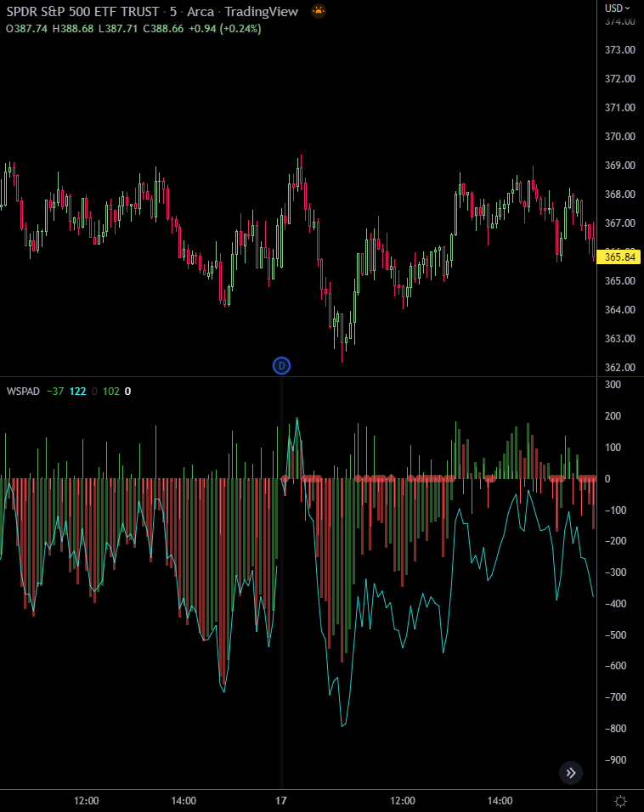
Task: Click the open price O387.74 text
Action: pos(26,29)
